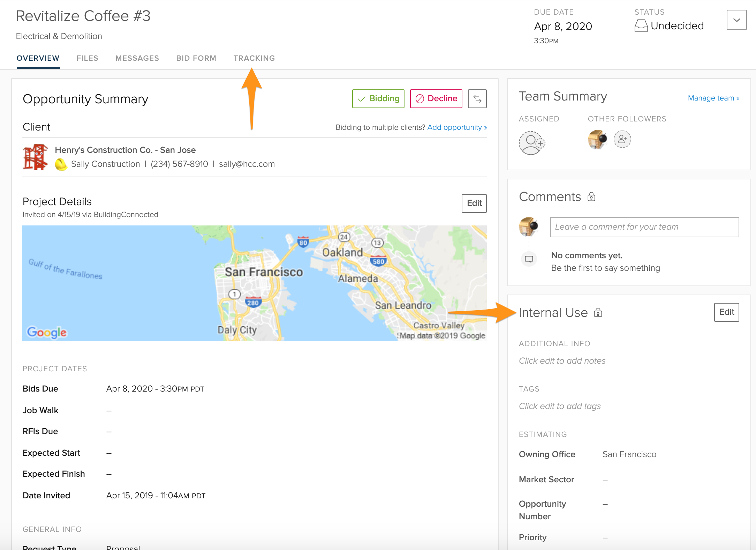Viewport: 756px width, 550px height.
Task: Click the Comments lock icon
Action: (x=591, y=197)
